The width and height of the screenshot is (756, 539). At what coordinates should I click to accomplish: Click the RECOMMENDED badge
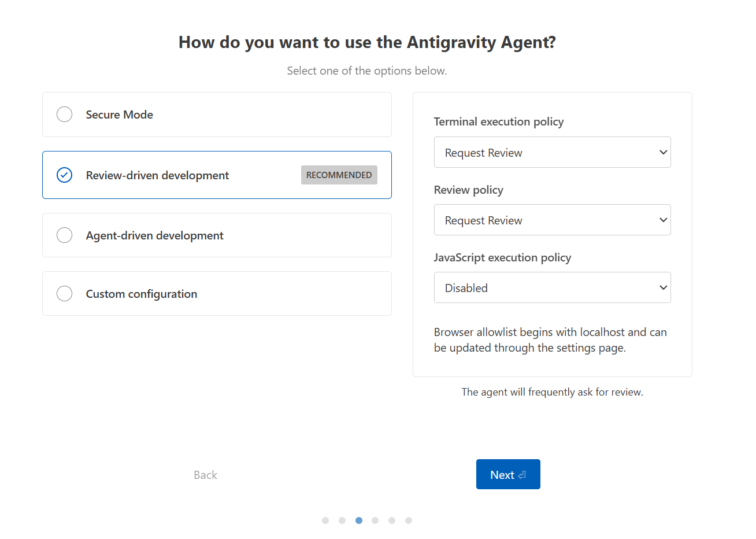point(339,175)
